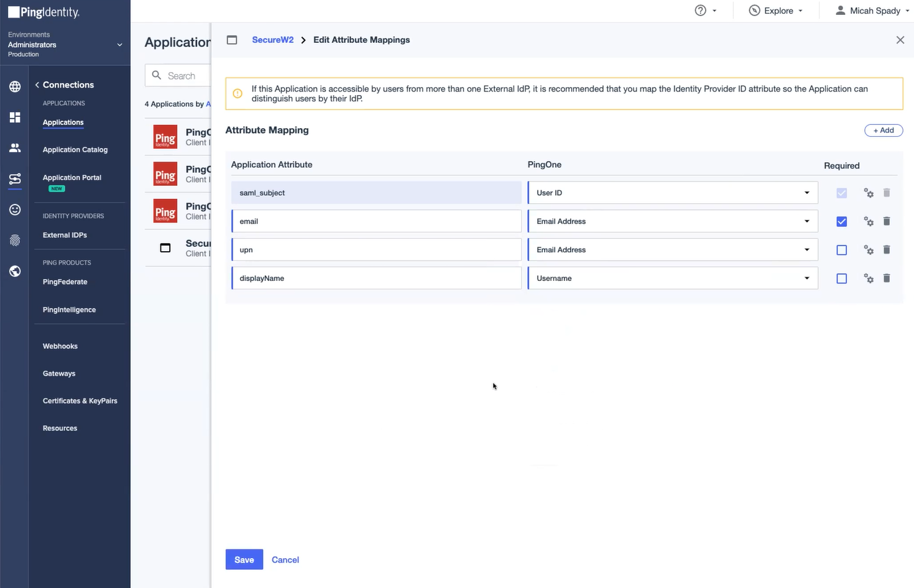The image size is (914, 588).
Task: Uncheck Required for email attribute
Action: coord(841,221)
